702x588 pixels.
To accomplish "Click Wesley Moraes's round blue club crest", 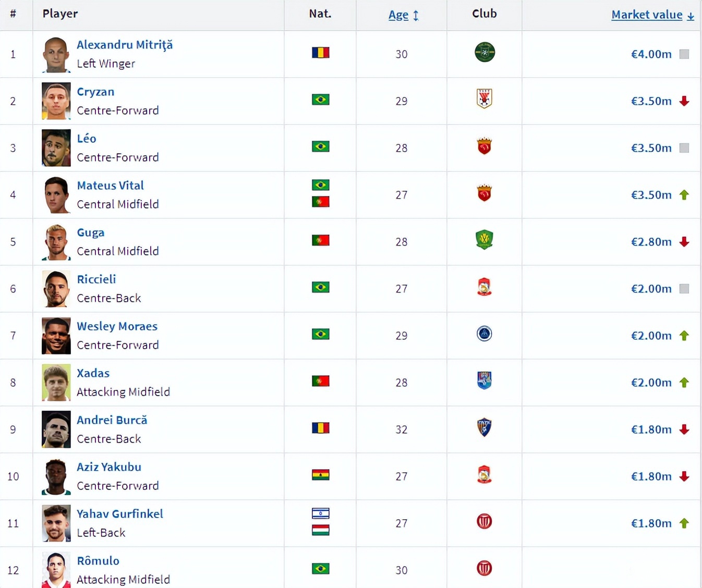I will [485, 334].
